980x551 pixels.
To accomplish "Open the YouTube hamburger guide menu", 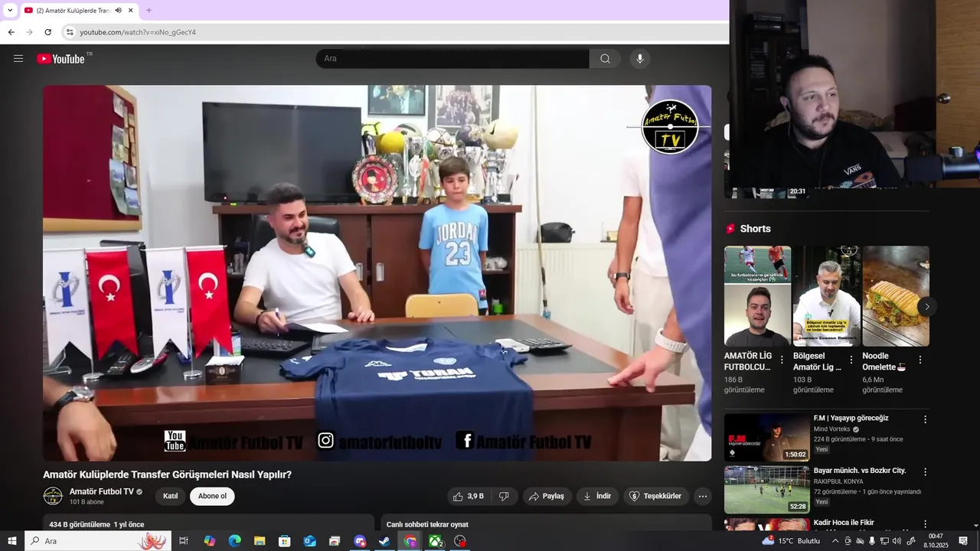I will 18,58.
